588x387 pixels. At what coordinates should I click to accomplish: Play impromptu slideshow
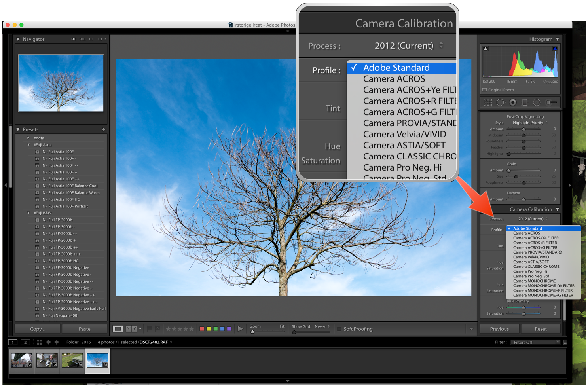pos(240,329)
